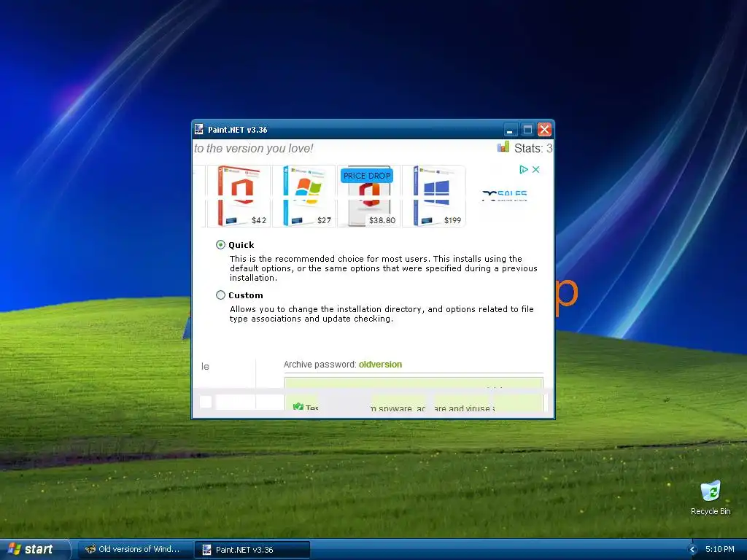
Task: Minimize the Paint.NET v3.36 window
Action: 510,130
